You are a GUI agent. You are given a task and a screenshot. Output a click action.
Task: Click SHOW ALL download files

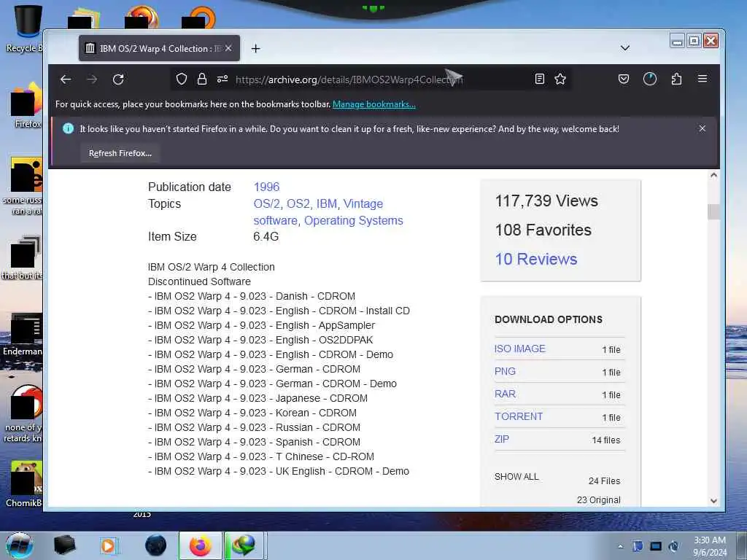point(516,477)
